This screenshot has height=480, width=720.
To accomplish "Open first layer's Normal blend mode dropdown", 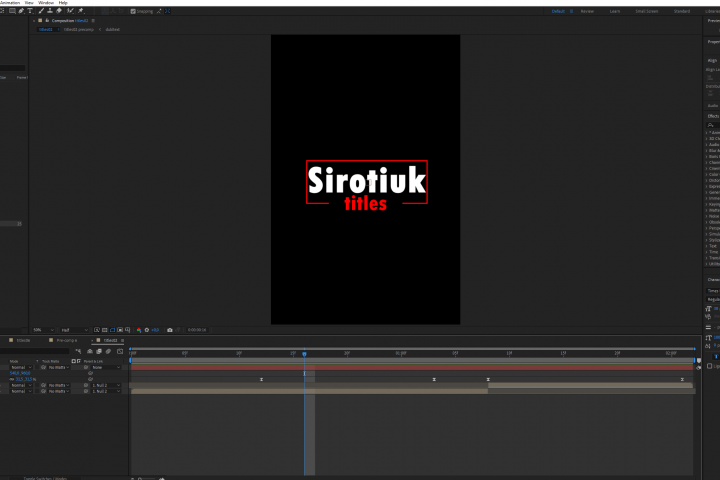I will [x=21, y=367].
